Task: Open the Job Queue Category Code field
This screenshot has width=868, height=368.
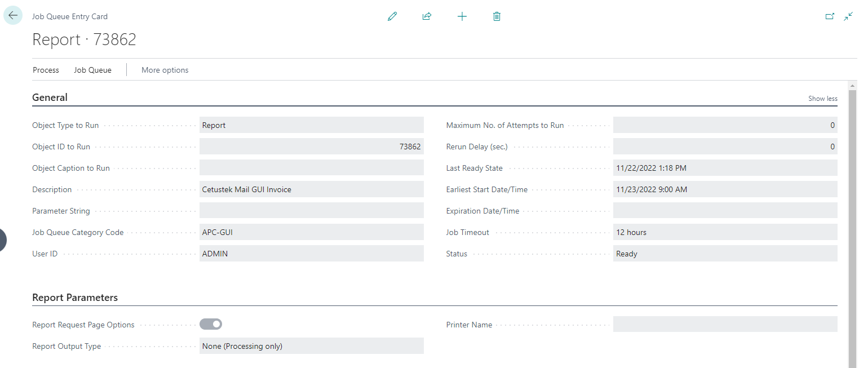Action: (x=312, y=232)
